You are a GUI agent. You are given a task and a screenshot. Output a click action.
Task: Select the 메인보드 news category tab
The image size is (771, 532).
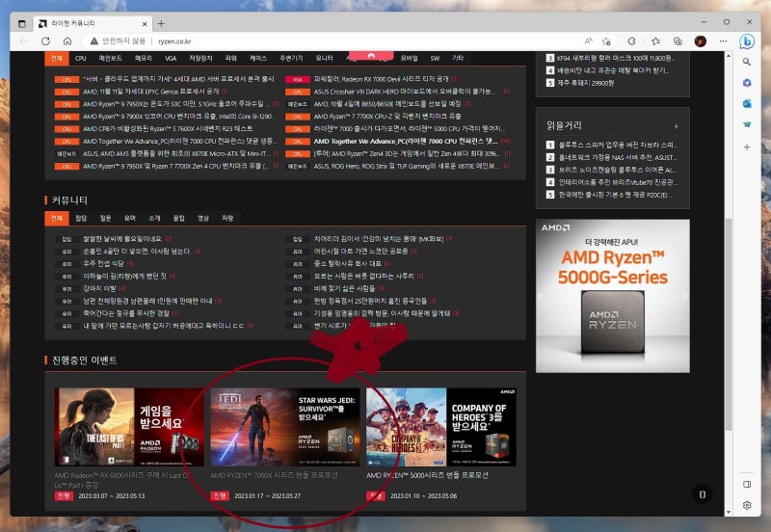(110, 58)
